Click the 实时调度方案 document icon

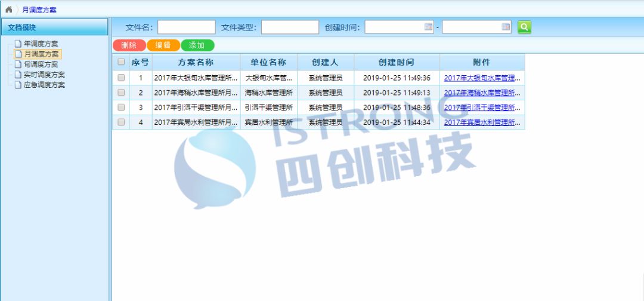click(18, 75)
